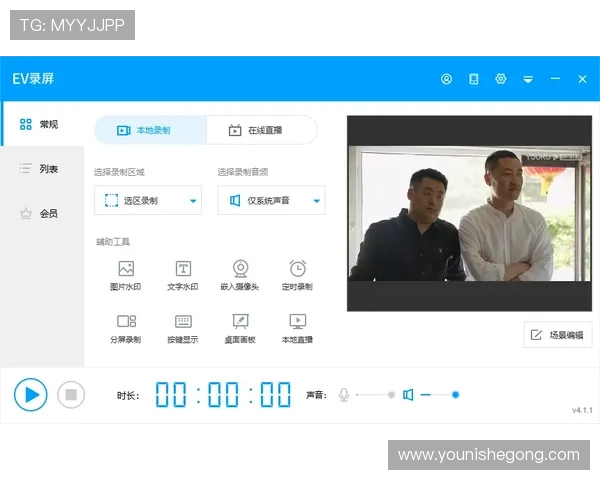
Task: Toggle the system speaker icon
Action: tap(408, 395)
